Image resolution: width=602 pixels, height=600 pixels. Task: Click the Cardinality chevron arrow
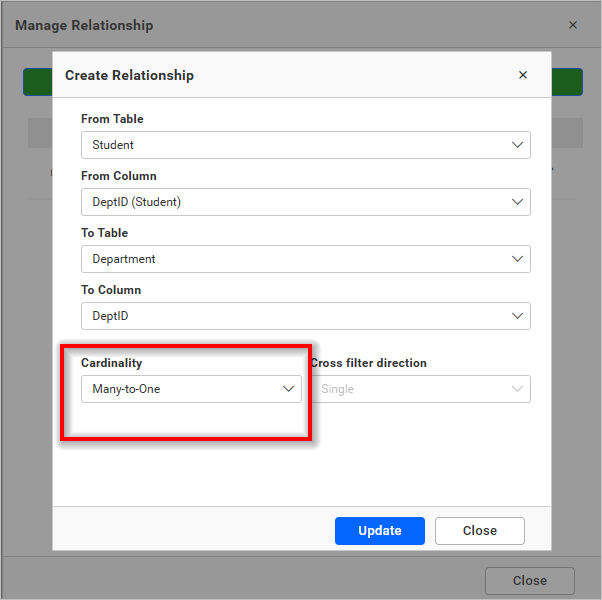(288, 389)
